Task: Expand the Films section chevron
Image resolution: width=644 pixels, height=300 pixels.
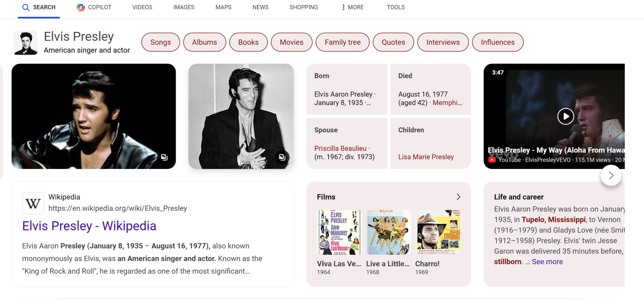Action: [458, 197]
